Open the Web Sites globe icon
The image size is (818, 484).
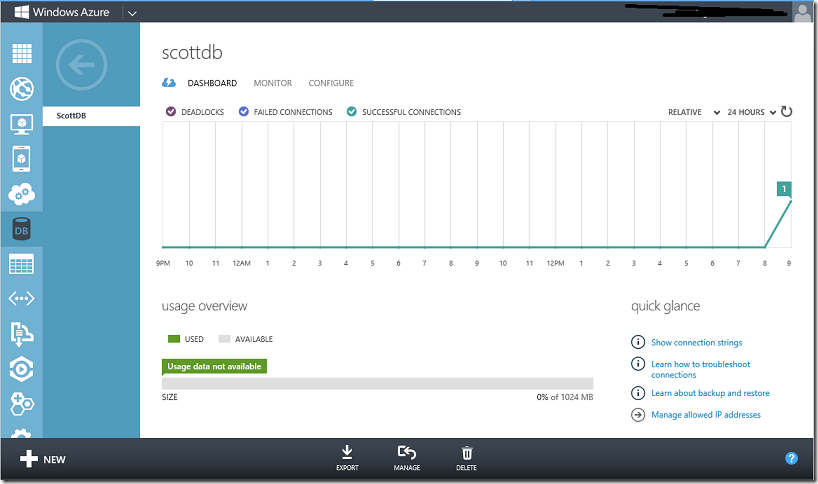tap(21, 89)
